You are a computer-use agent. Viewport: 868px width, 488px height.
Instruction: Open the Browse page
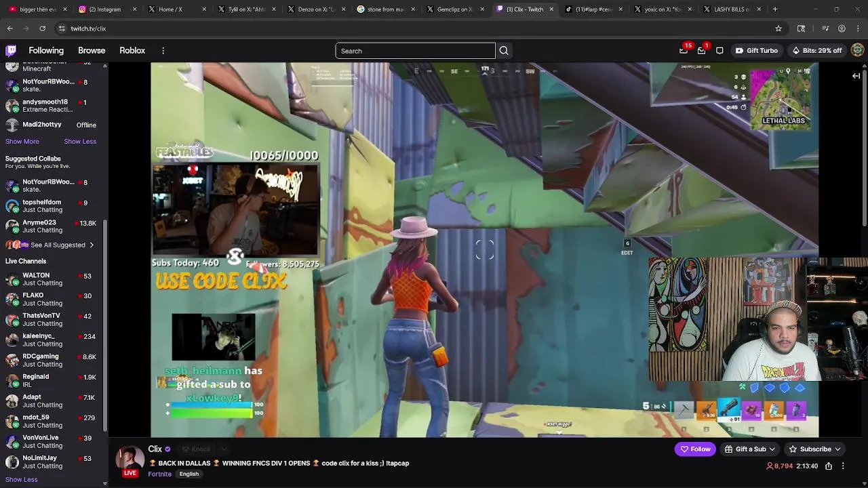(x=92, y=51)
